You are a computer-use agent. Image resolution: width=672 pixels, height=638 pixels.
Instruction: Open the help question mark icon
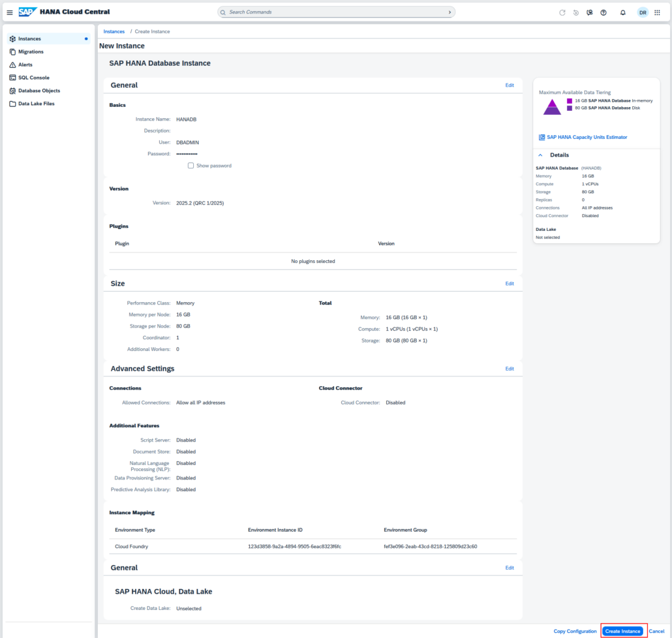603,12
